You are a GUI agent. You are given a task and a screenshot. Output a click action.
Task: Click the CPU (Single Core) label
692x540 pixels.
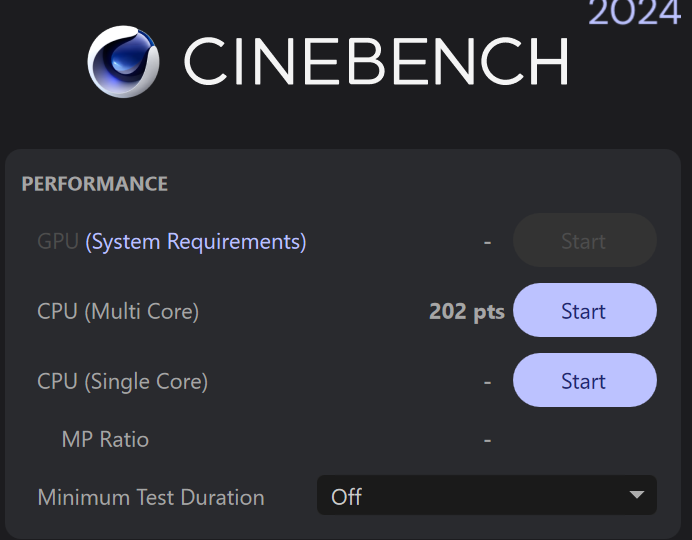(122, 381)
